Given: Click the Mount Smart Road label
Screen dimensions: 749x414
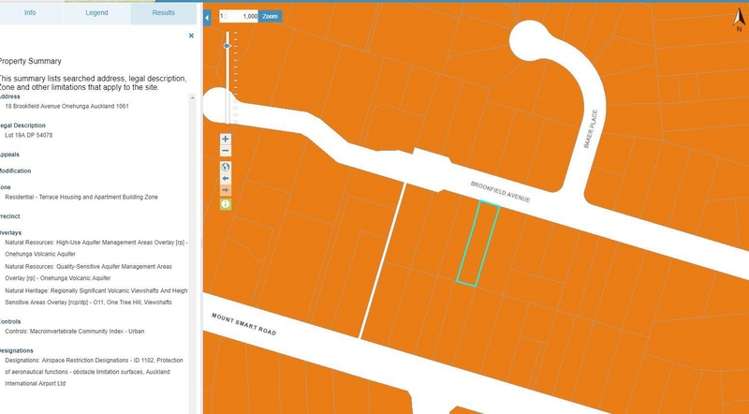Looking at the screenshot, I should (241, 321).
